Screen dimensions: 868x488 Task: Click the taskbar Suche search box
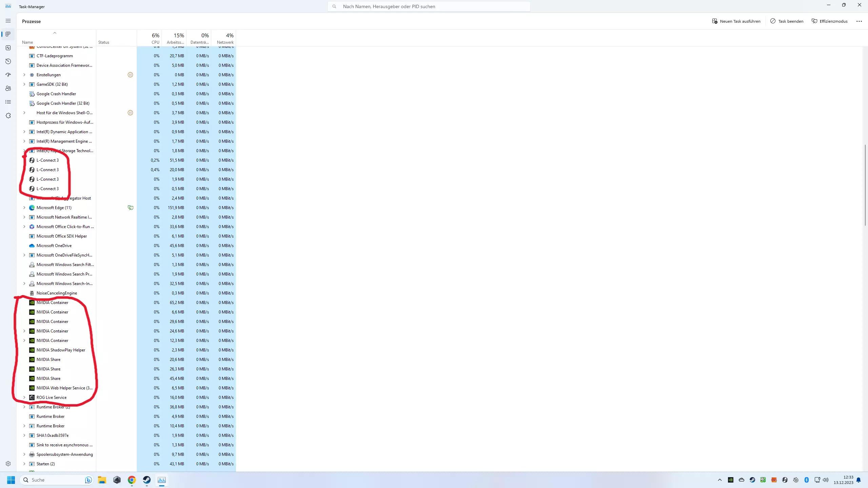tap(57, 480)
